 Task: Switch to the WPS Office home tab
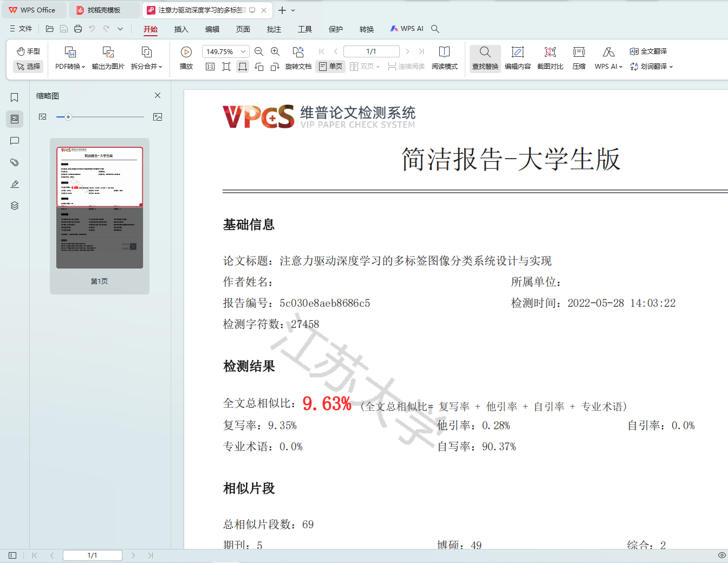coord(34,10)
